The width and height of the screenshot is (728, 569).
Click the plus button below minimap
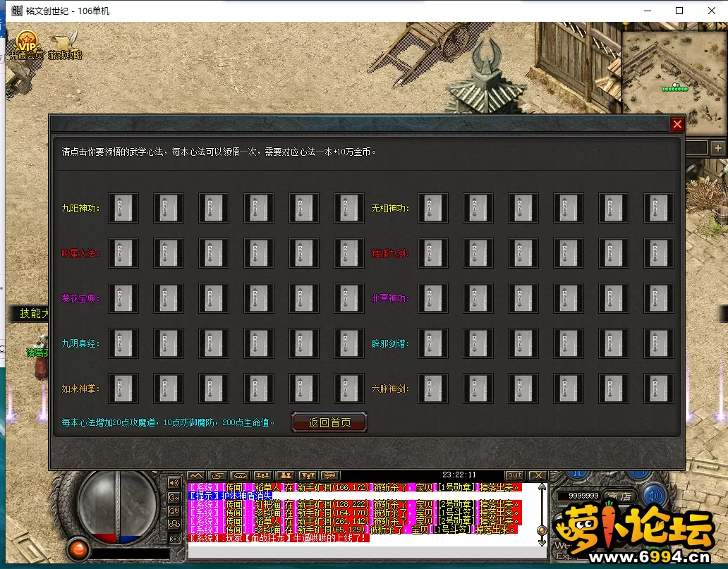point(718,148)
